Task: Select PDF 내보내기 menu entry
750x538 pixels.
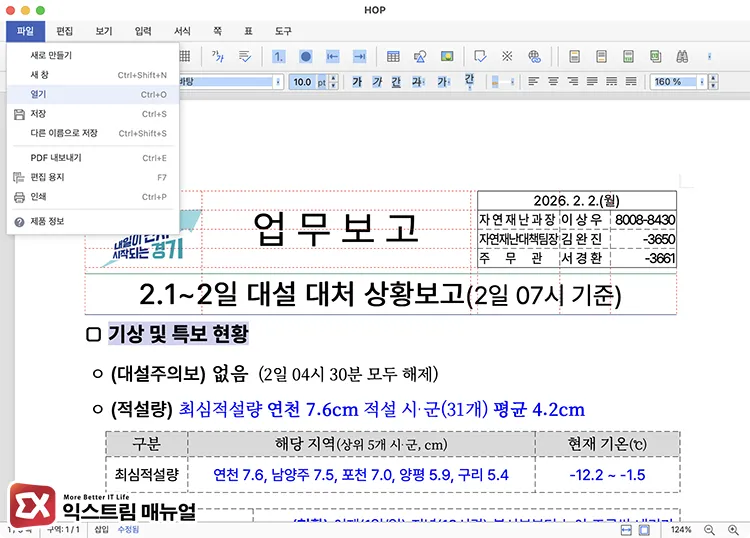Action: click(x=93, y=158)
